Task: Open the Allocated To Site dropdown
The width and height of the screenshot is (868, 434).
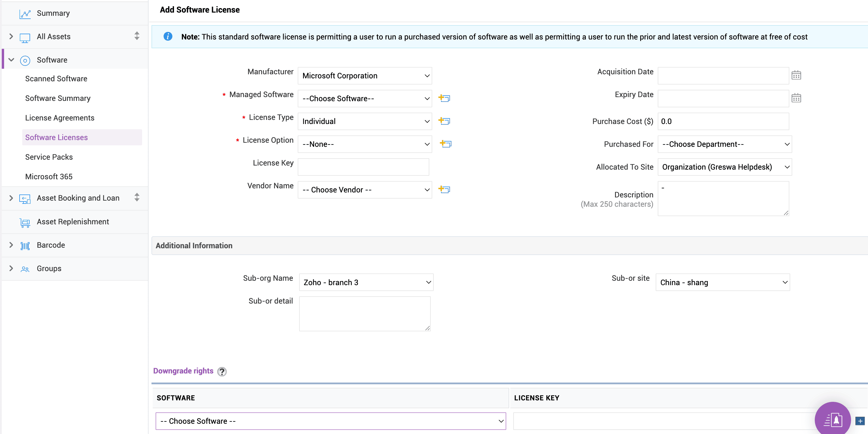Action: (x=724, y=167)
